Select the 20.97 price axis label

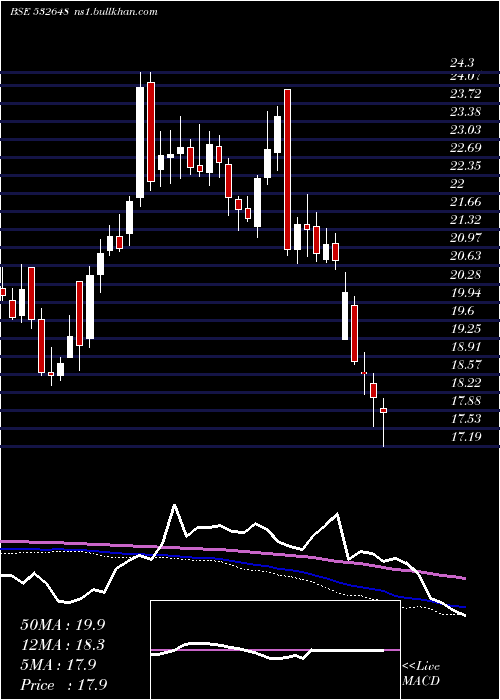[466, 238]
